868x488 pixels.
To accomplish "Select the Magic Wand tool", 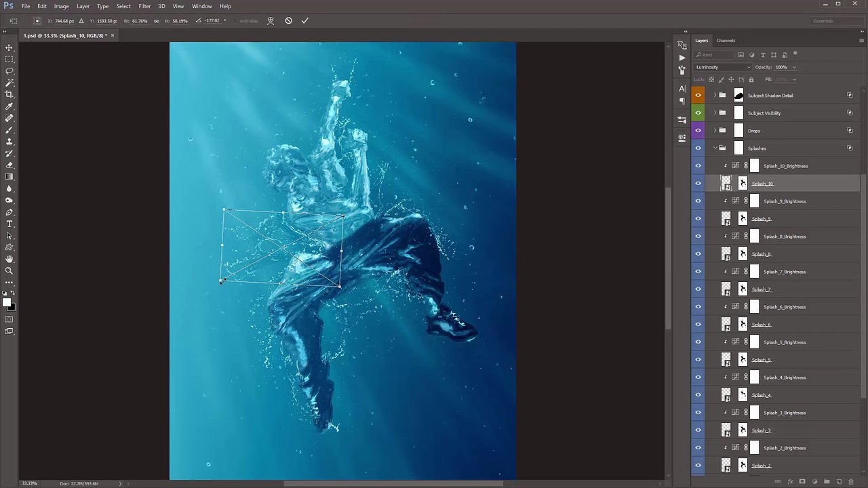I will click(9, 83).
